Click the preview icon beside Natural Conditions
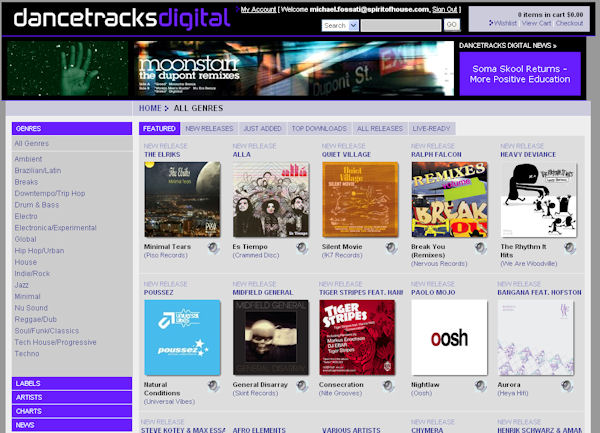600x433 pixels. [x=214, y=386]
